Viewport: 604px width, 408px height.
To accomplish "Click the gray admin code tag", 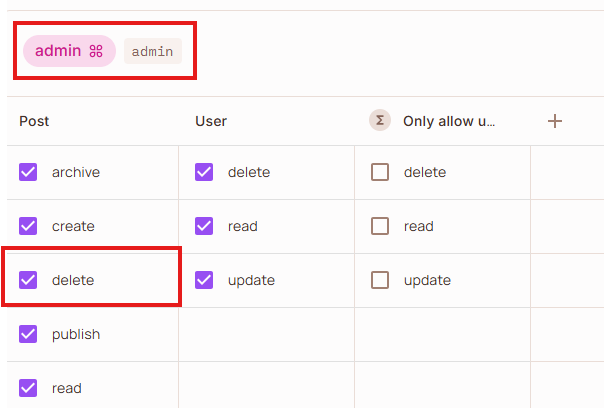I will (153, 51).
